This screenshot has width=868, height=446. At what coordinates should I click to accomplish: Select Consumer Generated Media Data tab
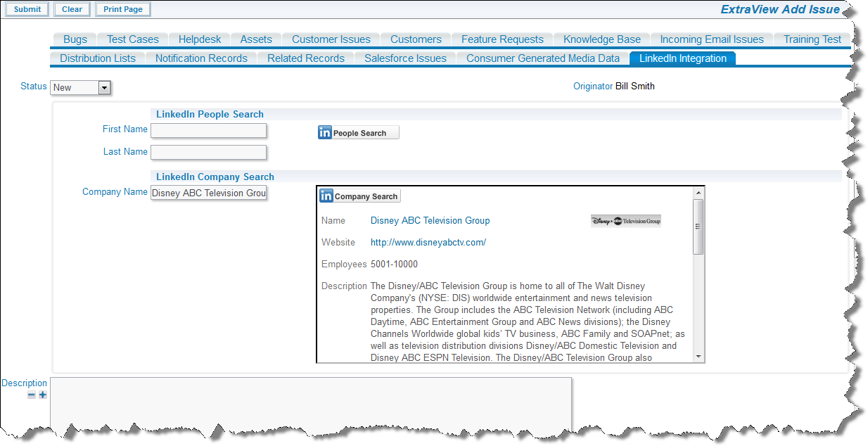543,58
